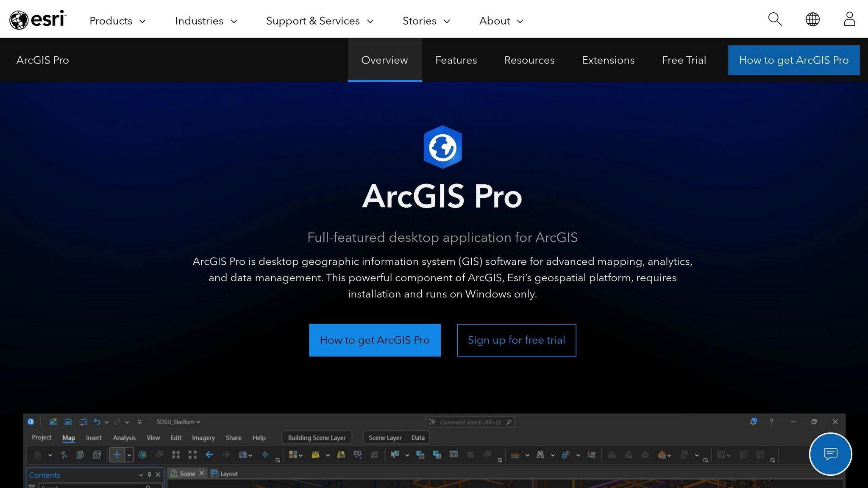
Task: Go to Previous Extent with the back arrow
Action: pyautogui.click(x=209, y=455)
